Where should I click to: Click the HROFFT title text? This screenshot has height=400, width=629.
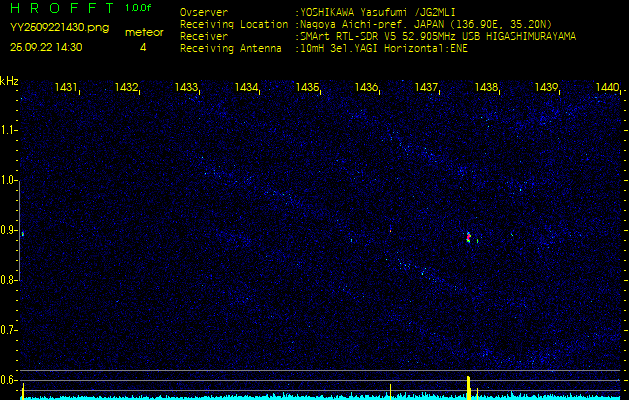coord(62,8)
